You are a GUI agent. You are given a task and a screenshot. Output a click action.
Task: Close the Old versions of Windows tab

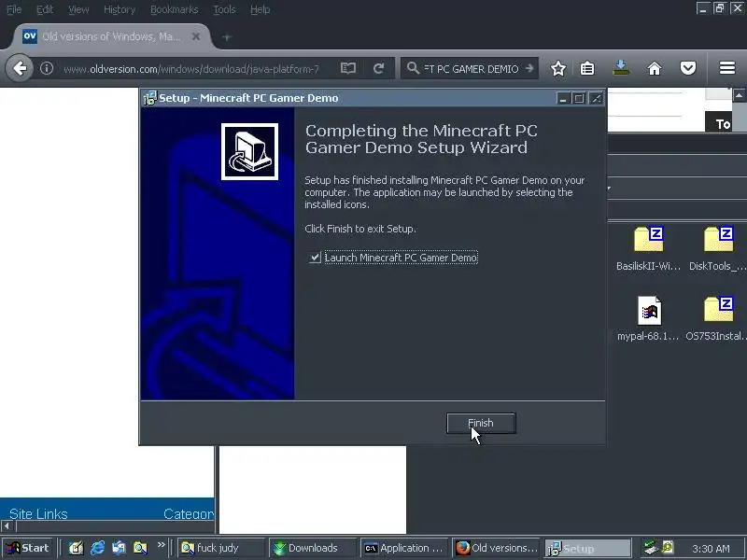point(196,36)
